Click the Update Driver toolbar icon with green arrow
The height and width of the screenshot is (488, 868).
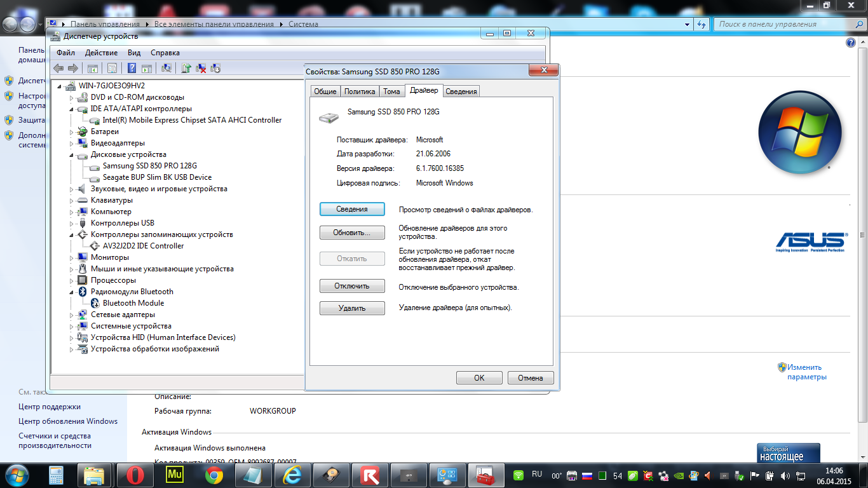[187, 68]
